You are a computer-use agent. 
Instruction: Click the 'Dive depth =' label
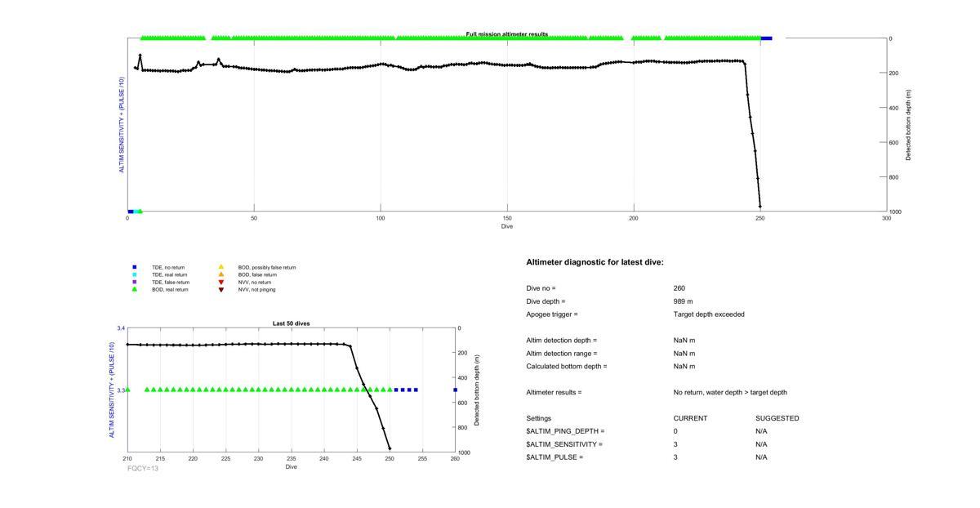pos(546,301)
